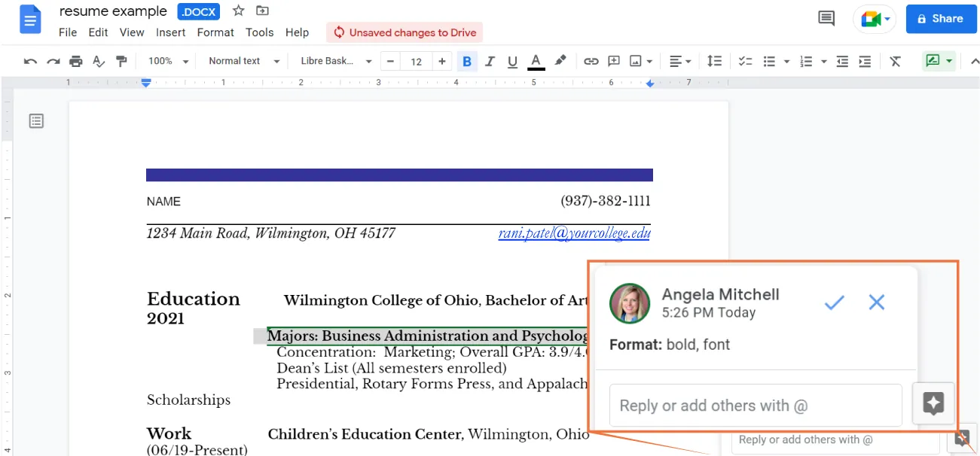Toggle italic formatting
The height and width of the screenshot is (456, 980).
490,61
